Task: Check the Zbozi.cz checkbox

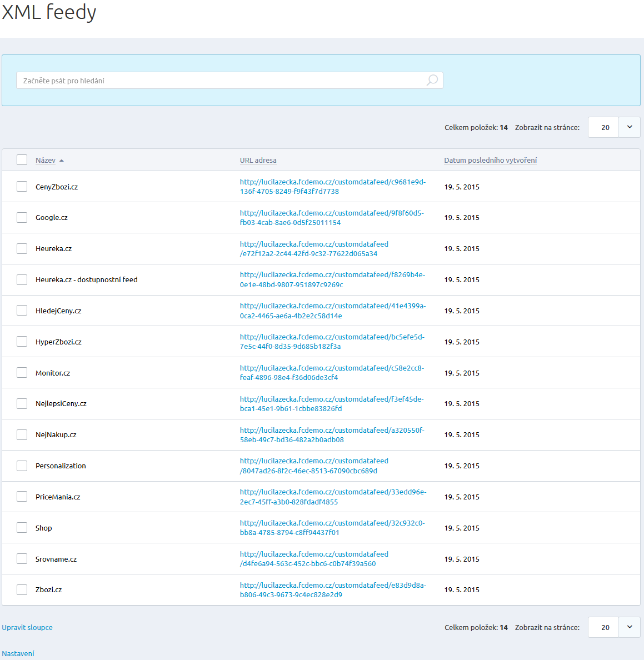Action: click(x=22, y=589)
